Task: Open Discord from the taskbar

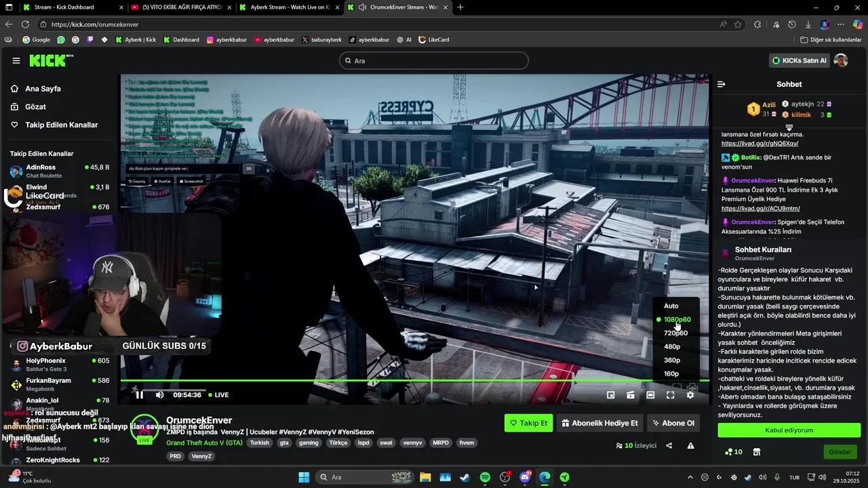Action: point(525,477)
